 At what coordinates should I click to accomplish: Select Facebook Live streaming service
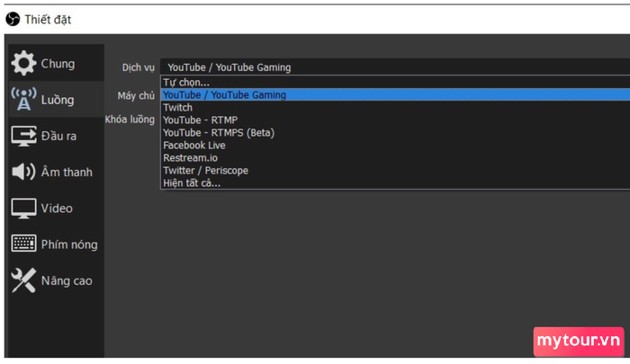pos(395,146)
